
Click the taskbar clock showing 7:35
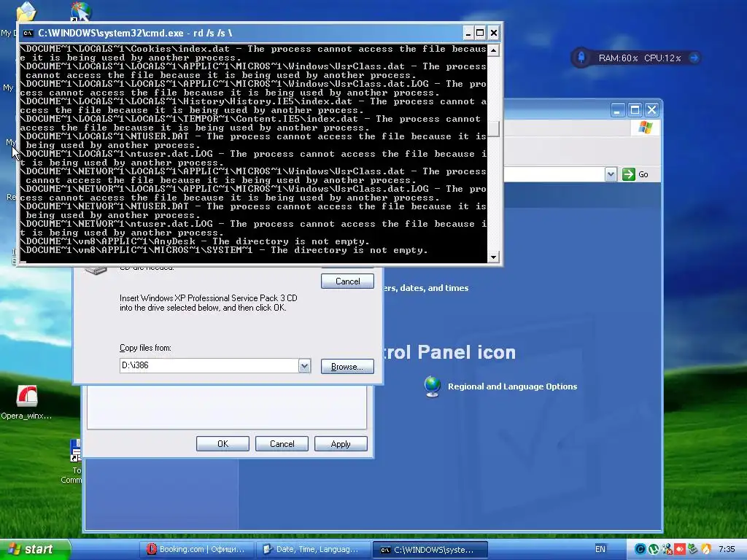727,549
